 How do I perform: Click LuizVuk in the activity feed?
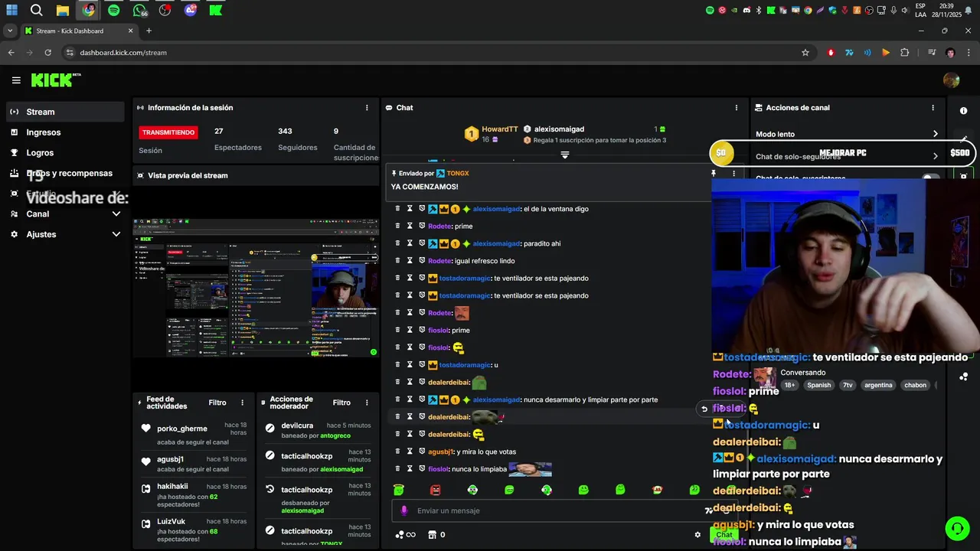click(172, 522)
